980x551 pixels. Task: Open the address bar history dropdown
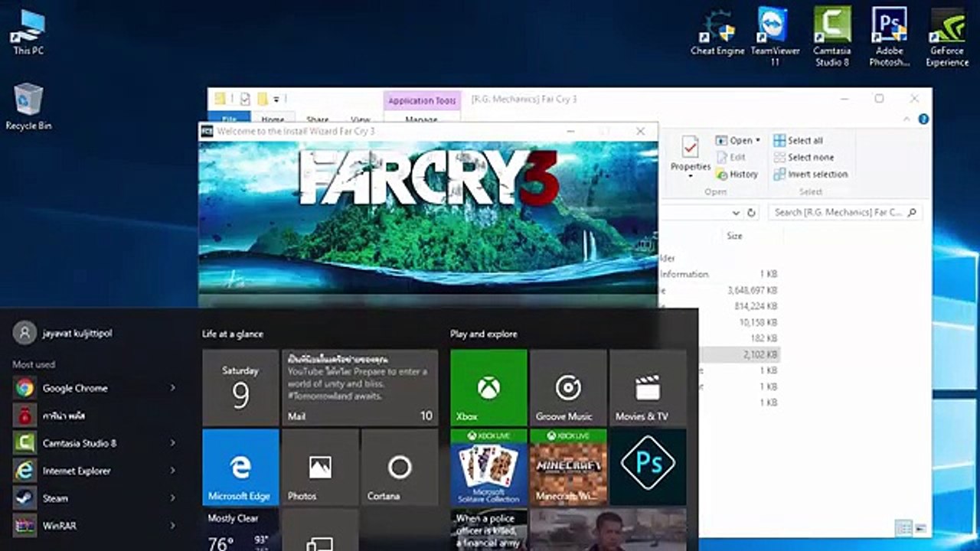736,213
